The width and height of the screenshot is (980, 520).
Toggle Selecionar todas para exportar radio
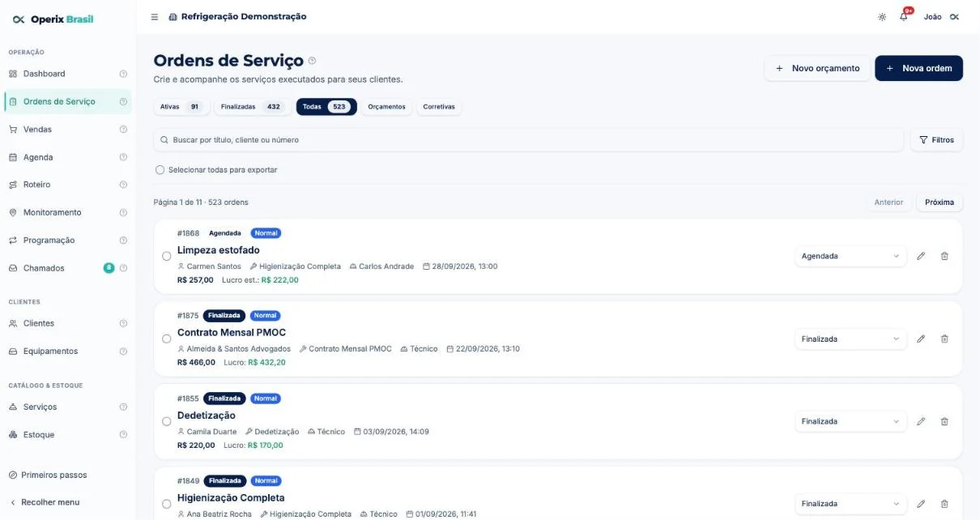(160, 170)
